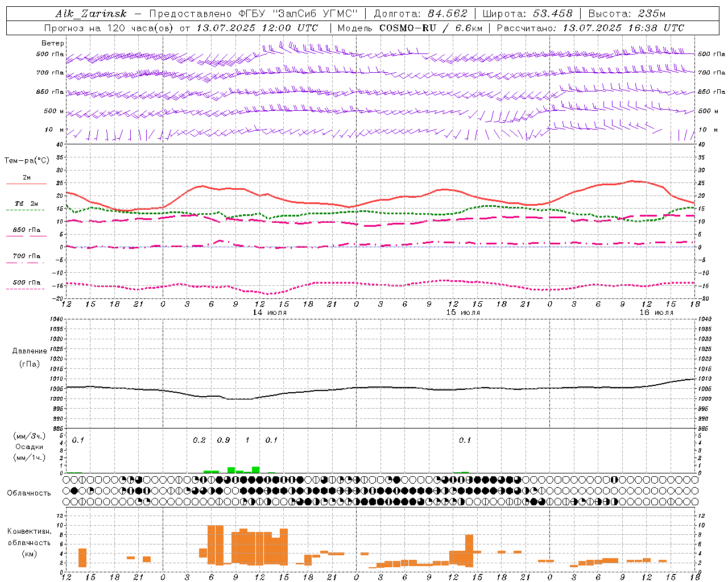Screen dimensions: 728x582
Task: Select the Тем-ра(°C) axis title
Action: pos(27,161)
